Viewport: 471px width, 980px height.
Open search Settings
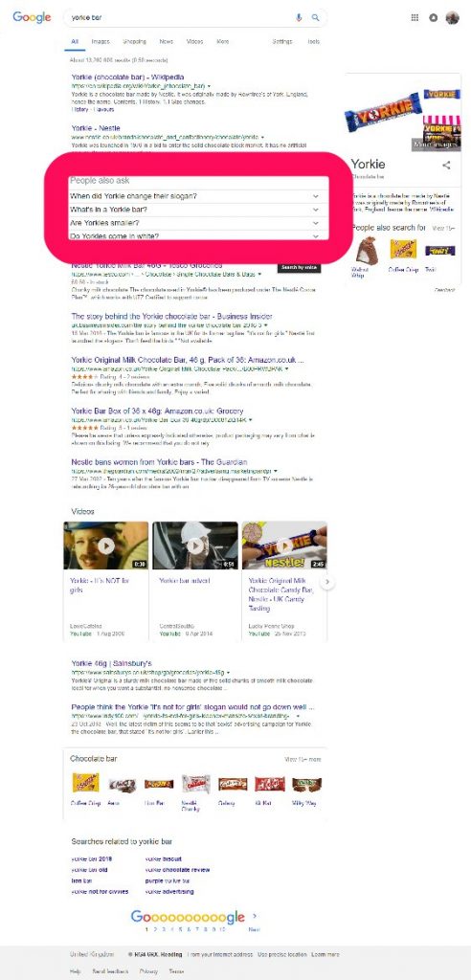click(282, 42)
